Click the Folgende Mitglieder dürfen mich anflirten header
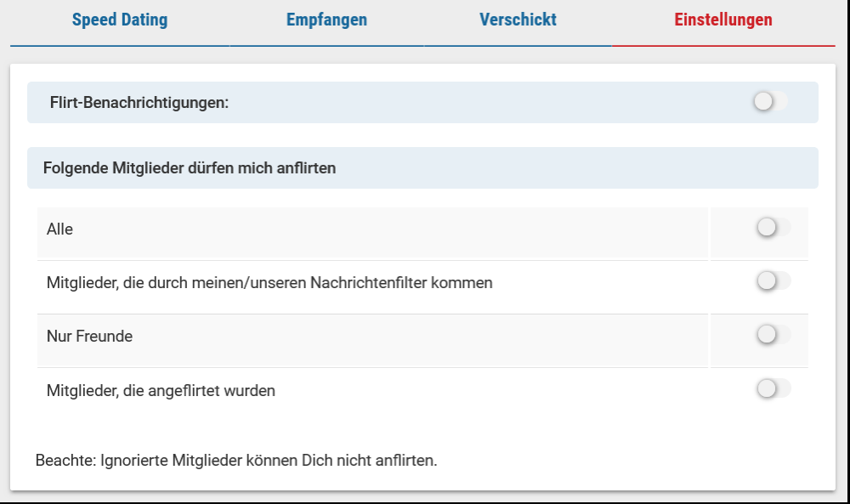The image size is (850, 504). pos(189,168)
